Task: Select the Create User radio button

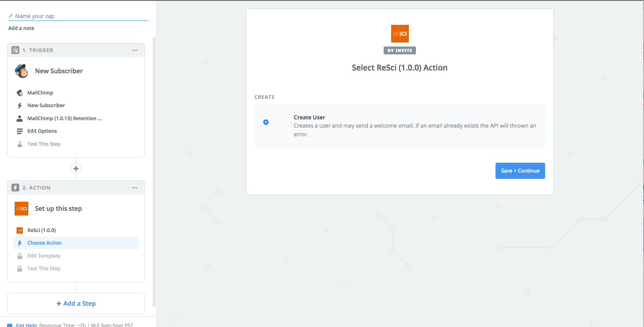Action: [x=266, y=122]
